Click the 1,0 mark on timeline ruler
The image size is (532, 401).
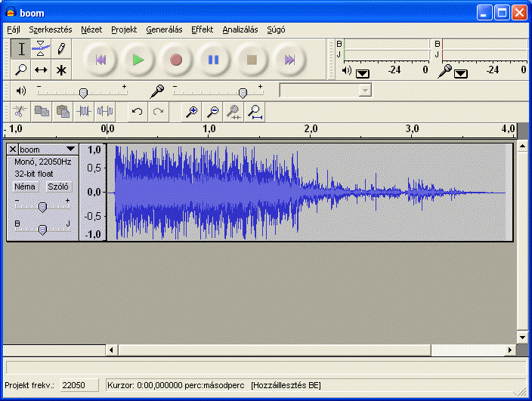pos(209,129)
